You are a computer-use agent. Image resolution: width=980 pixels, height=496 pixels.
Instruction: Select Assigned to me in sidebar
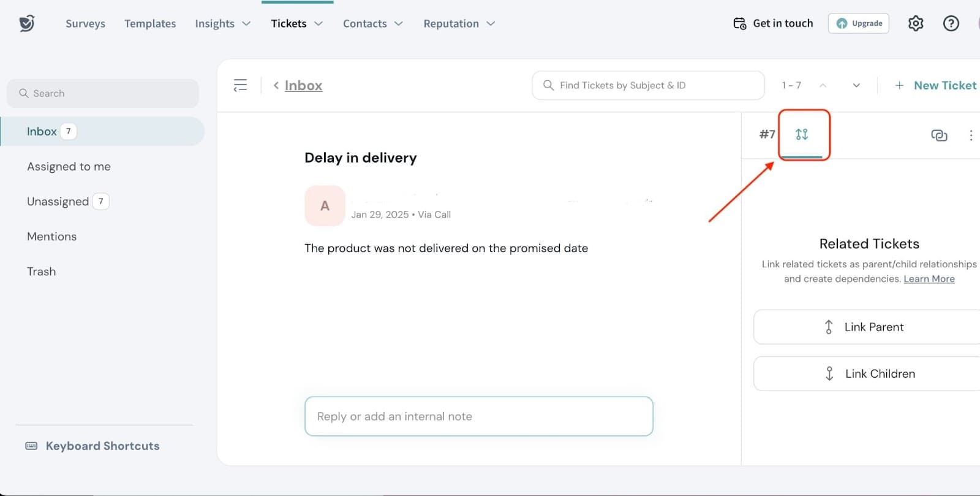tap(69, 166)
